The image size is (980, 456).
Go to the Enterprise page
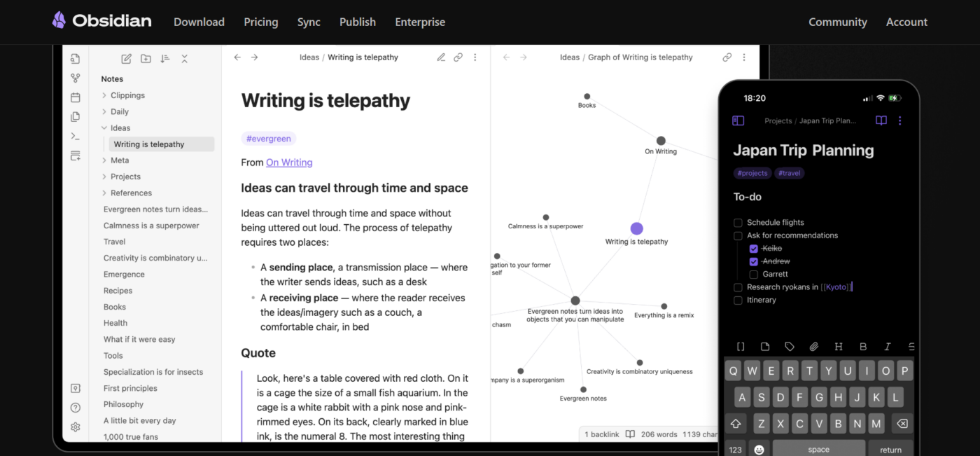pyautogui.click(x=420, y=22)
